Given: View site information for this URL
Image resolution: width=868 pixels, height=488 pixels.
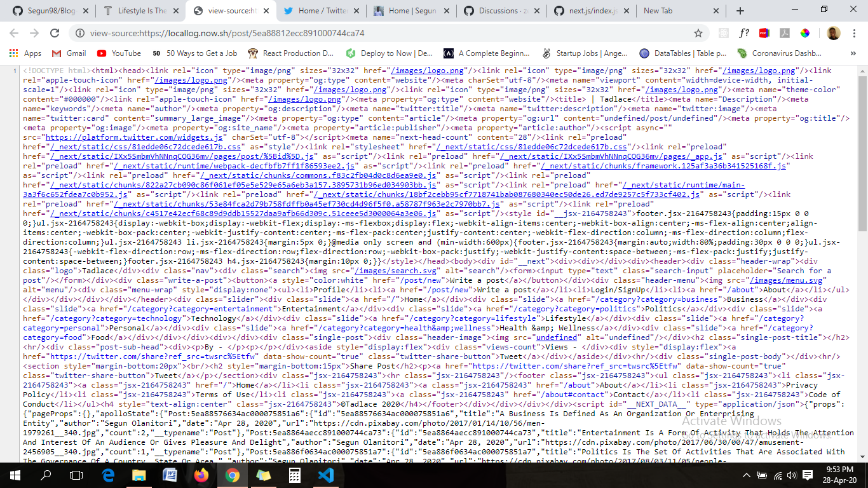Looking at the screenshot, I should tap(80, 33).
